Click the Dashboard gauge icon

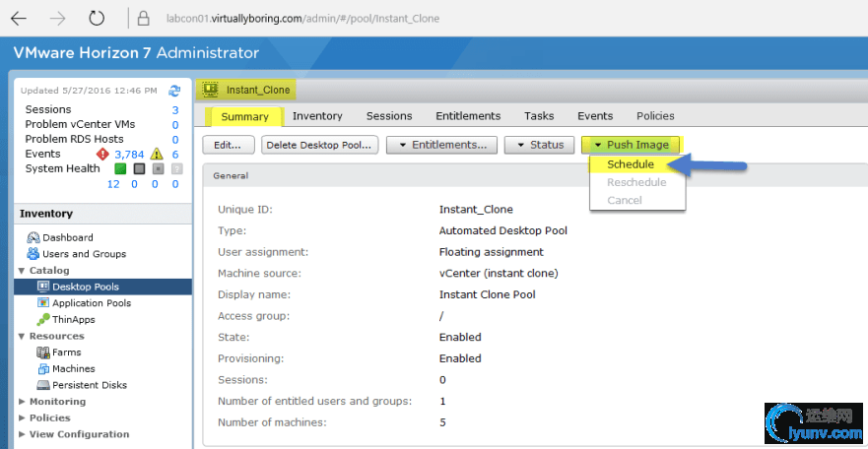click(x=33, y=237)
